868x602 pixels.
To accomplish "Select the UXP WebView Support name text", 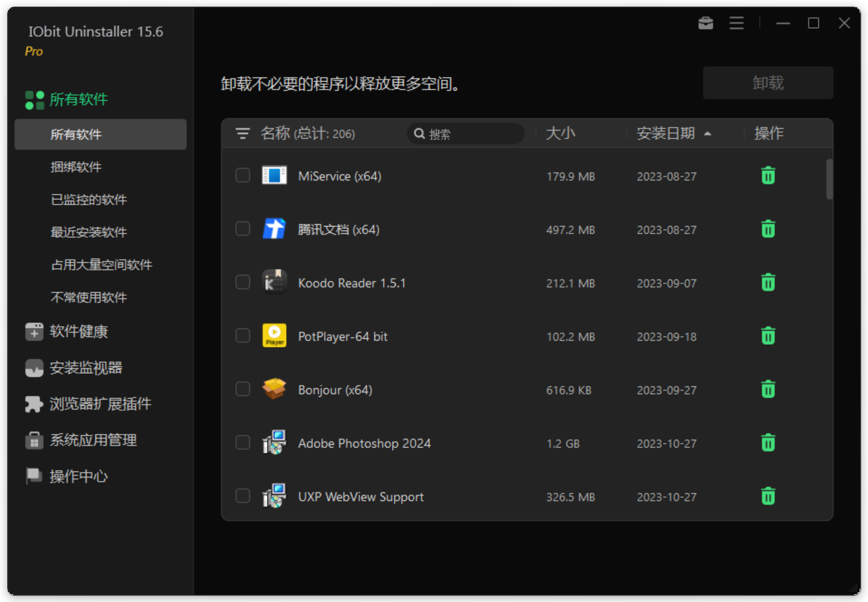I will coord(361,497).
